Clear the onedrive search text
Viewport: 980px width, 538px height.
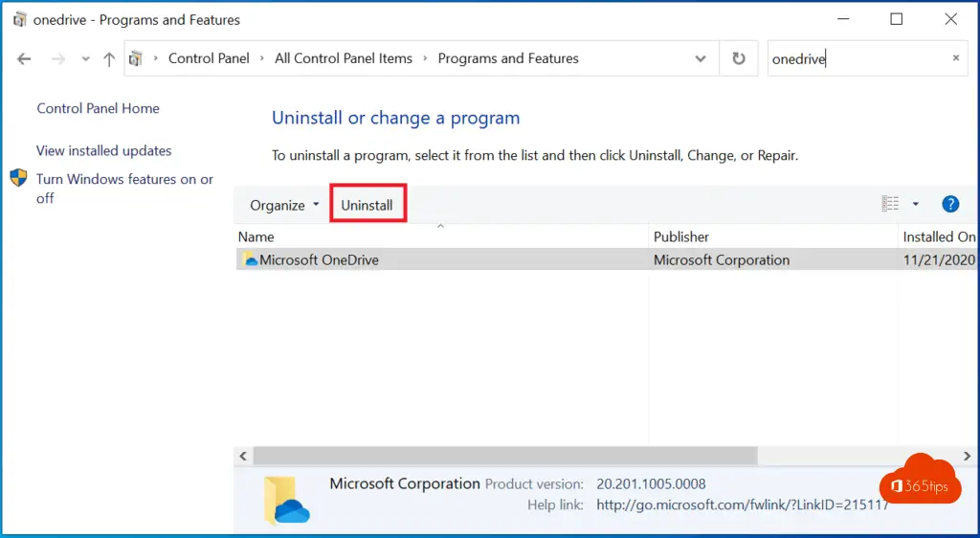click(x=955, y=58)
